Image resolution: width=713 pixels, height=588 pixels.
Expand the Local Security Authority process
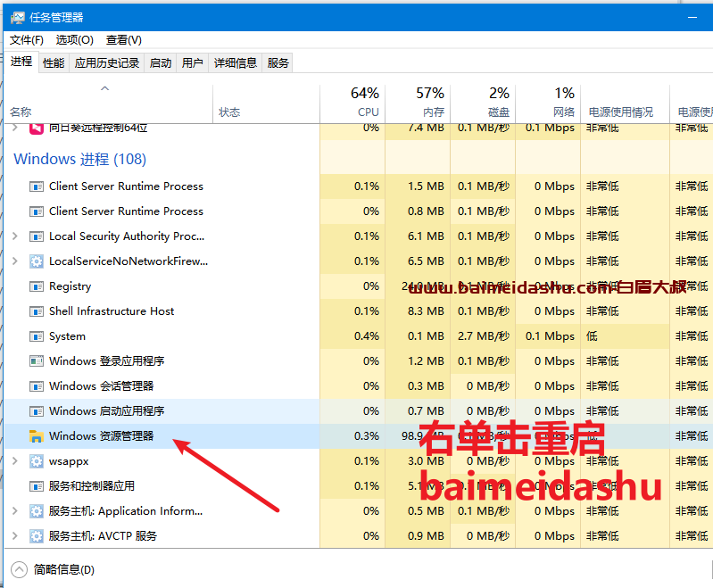15,236
